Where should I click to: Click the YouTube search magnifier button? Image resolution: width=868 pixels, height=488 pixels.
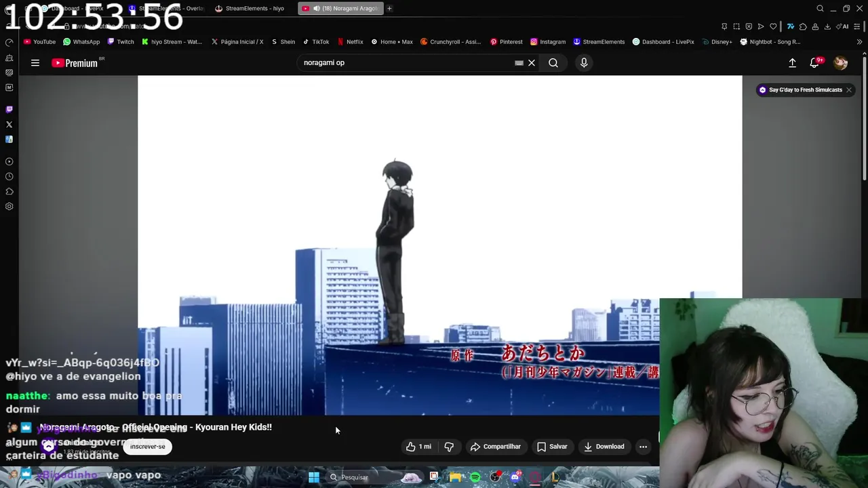[x=553, y=63]
